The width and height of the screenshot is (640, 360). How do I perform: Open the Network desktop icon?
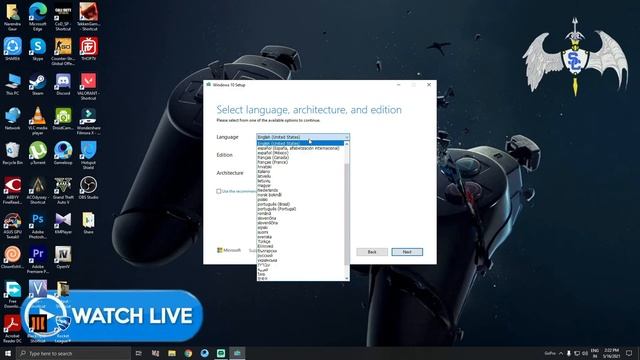[12, 118]
